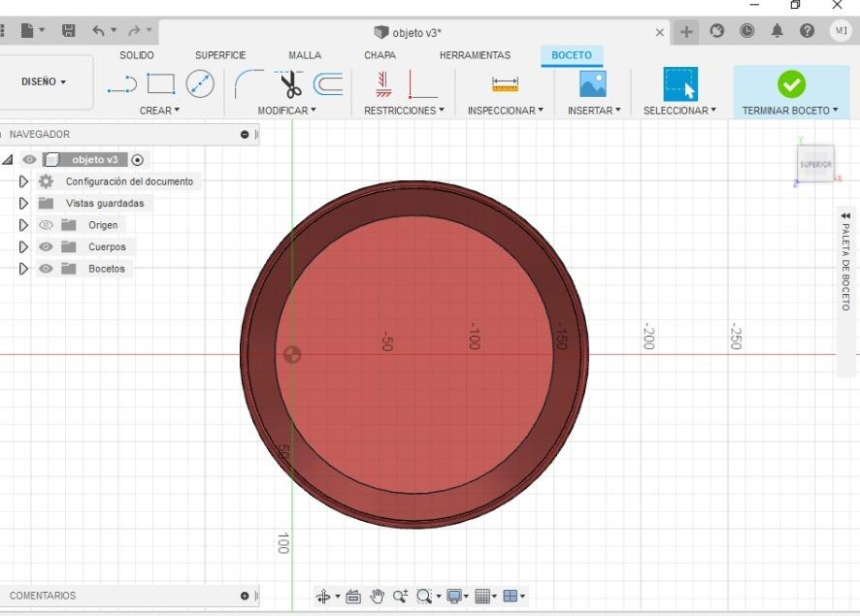The image size is (860, 616).
Task: Click the green Finish Sketch checkmark
Action: click(x=791, y=83)
